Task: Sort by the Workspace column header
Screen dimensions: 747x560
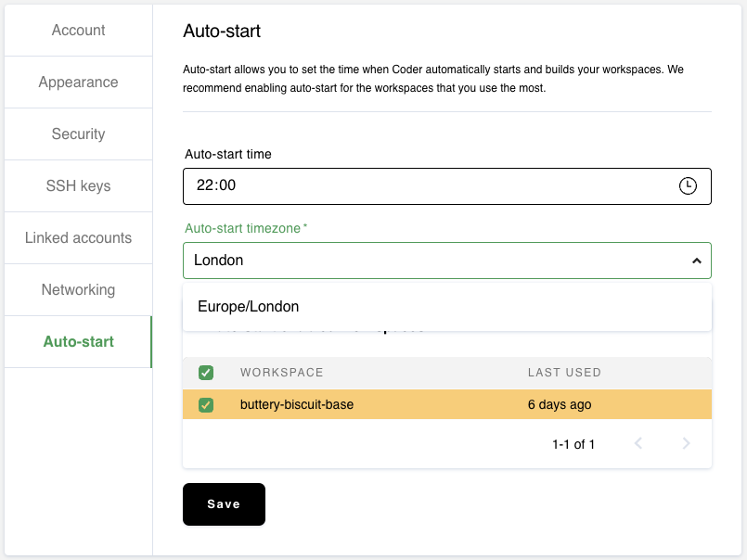Action: click(x=281, y=373)
